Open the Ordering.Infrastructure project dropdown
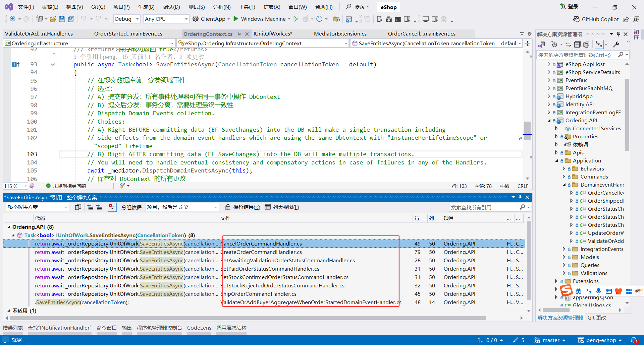 [x=89, y=43]
